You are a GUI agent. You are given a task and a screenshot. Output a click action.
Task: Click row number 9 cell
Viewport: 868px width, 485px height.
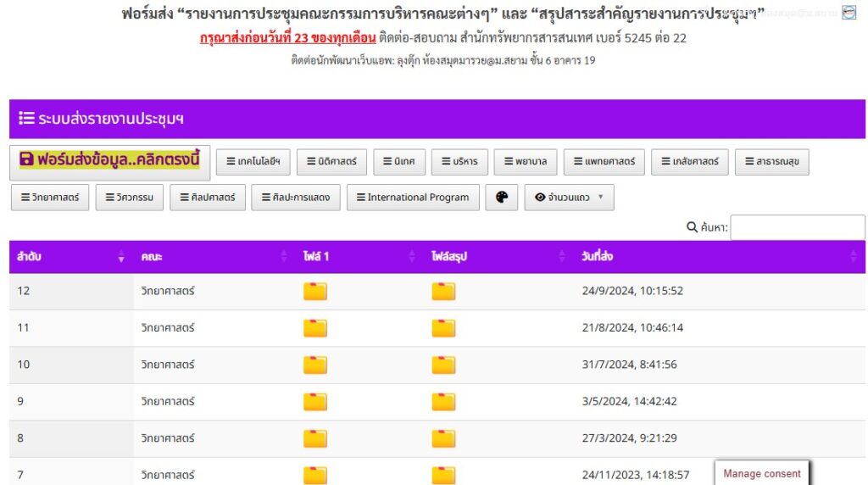[x=71, y=401]
